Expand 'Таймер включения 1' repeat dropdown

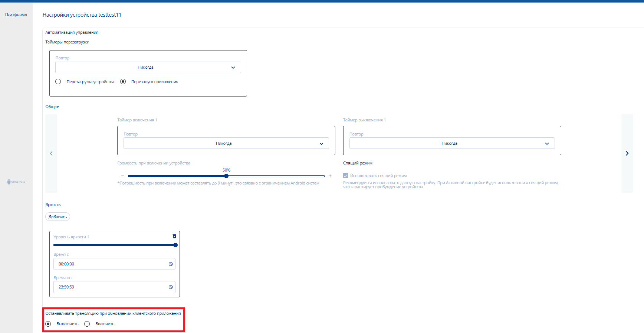[226, 143]
